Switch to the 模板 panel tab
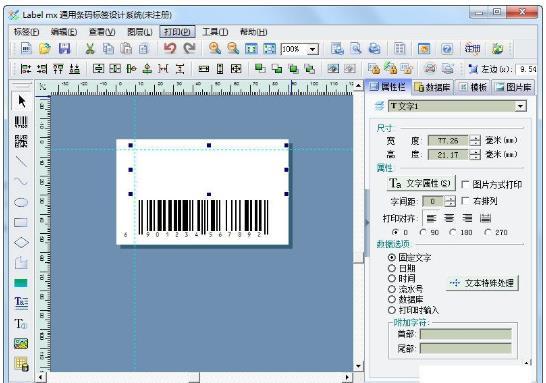Screen dimensions: 546x383 [473, 87]
